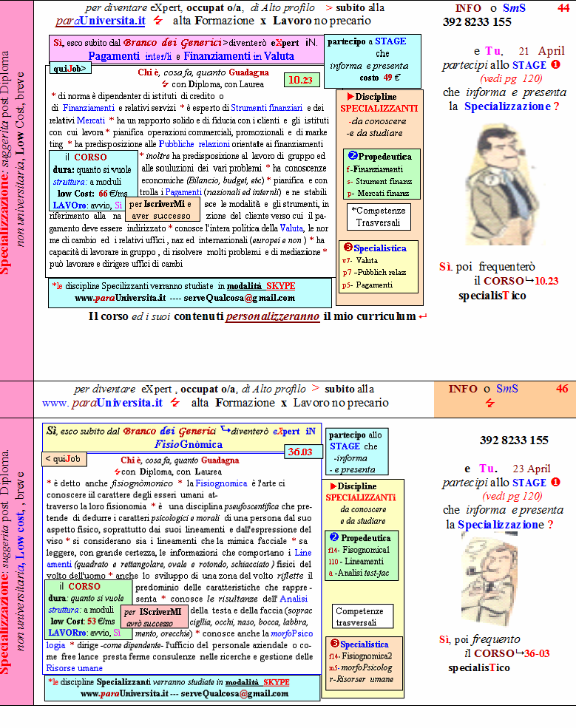Click the 'costo 49 €' text in the cyan STAGE box

click(379, 78)
